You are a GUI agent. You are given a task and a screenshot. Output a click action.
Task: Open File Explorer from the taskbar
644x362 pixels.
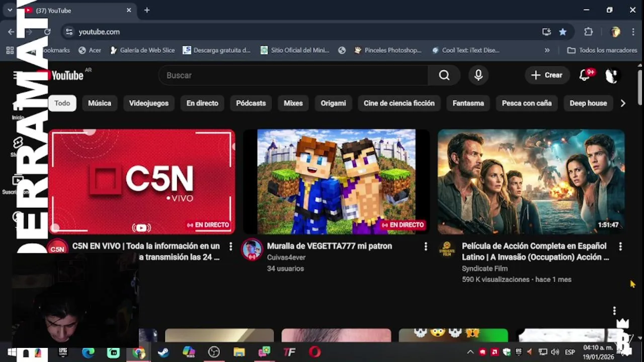239,352
